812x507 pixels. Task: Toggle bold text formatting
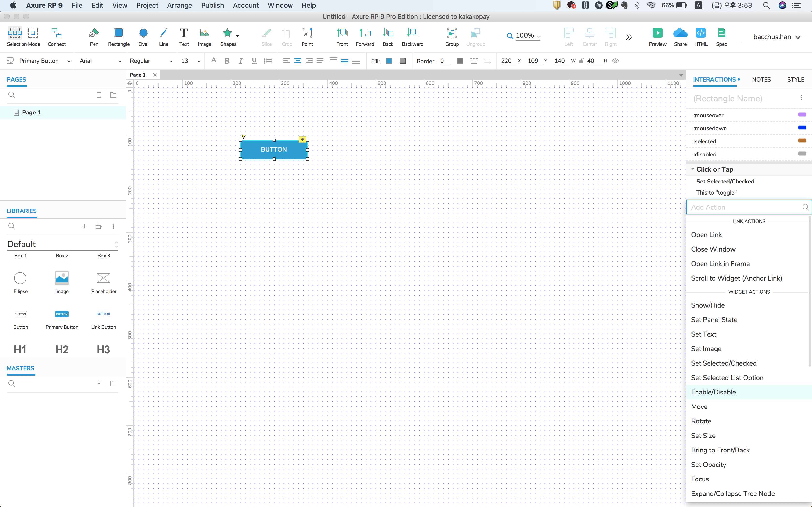point(227,61)
